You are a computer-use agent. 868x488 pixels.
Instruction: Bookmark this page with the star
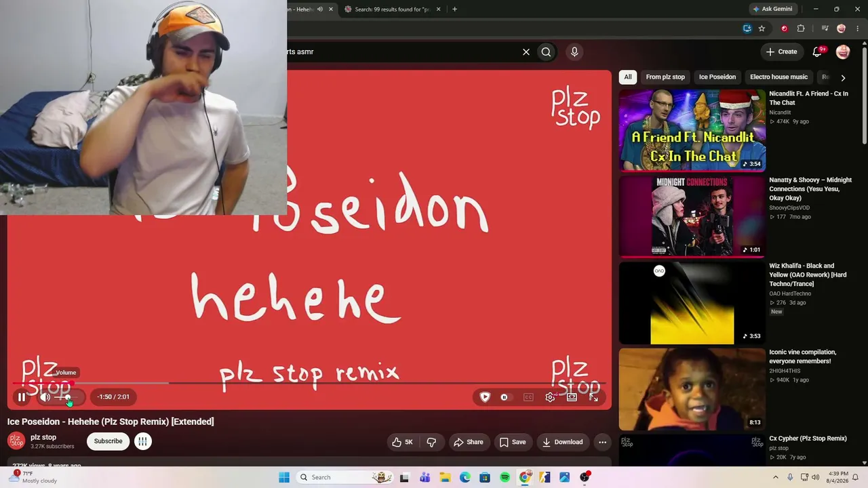click(762, 28)
